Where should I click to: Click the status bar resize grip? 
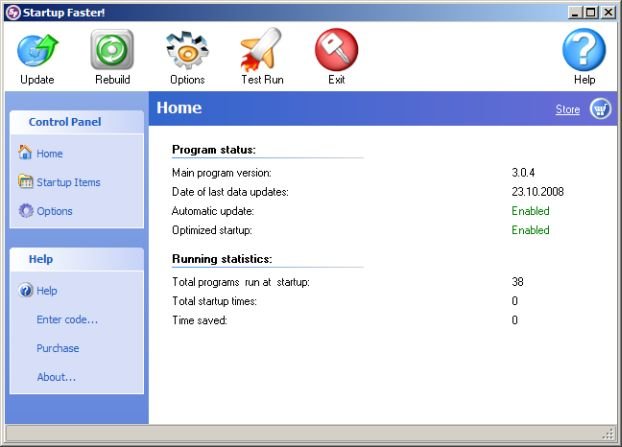(609, 434)
